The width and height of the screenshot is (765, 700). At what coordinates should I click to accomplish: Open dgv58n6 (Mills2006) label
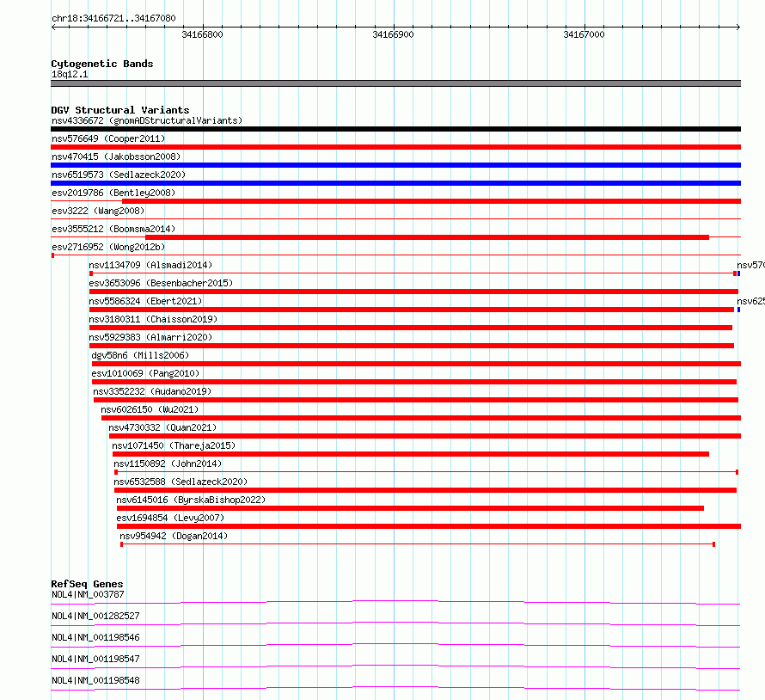(x=140, y=355)
